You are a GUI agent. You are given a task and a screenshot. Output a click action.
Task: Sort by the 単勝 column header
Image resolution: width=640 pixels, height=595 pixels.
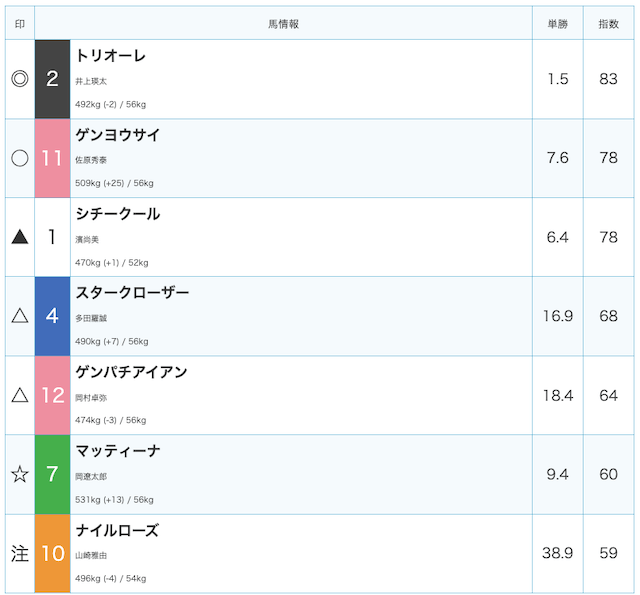tap(558, 24)
